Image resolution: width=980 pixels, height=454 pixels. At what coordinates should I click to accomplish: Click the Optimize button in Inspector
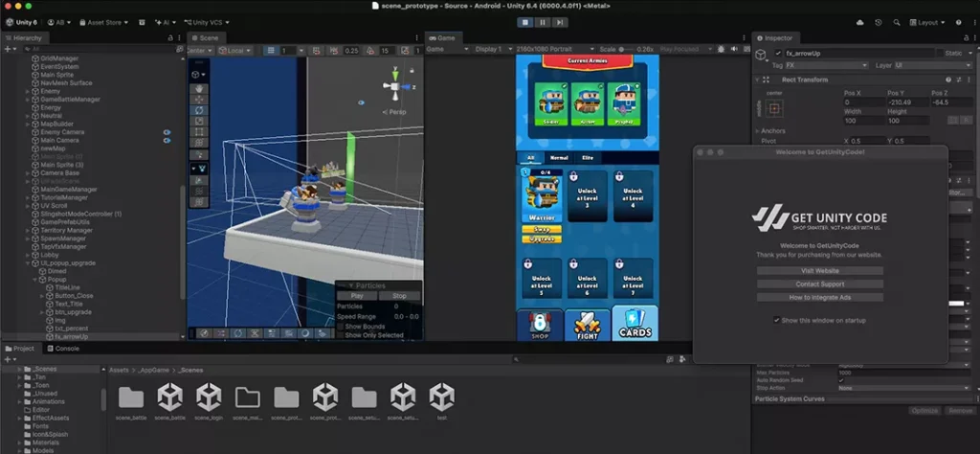(x=924, y=410)
